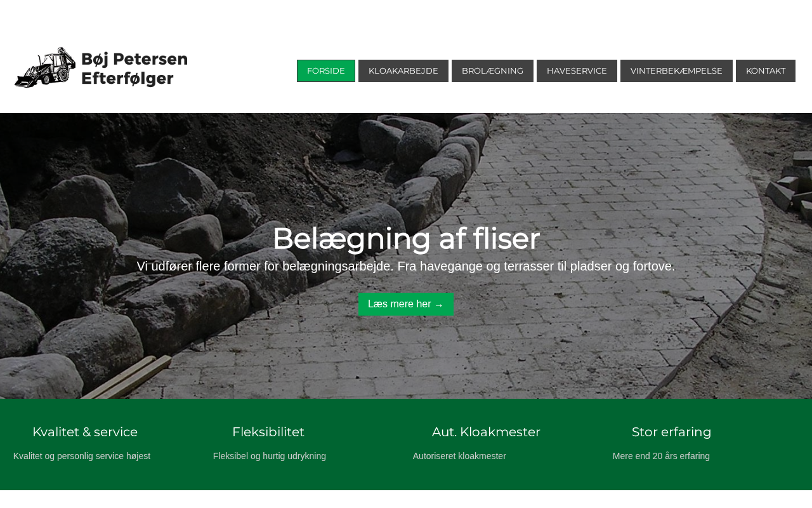Select the 'Kvalitet & service' heading
812x508 pixels.
click(85, 432)
